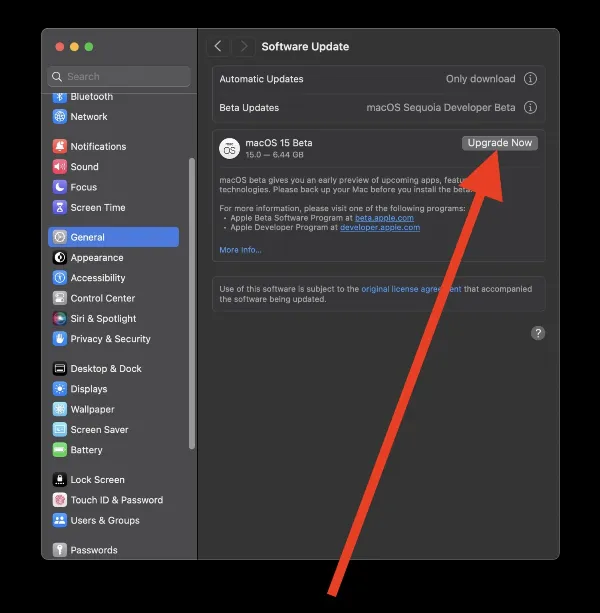The width and height of the screenshot is (600, 613).
Task: Click the 15.0 — 6.44 GB size text
Action: click(274, 154)
